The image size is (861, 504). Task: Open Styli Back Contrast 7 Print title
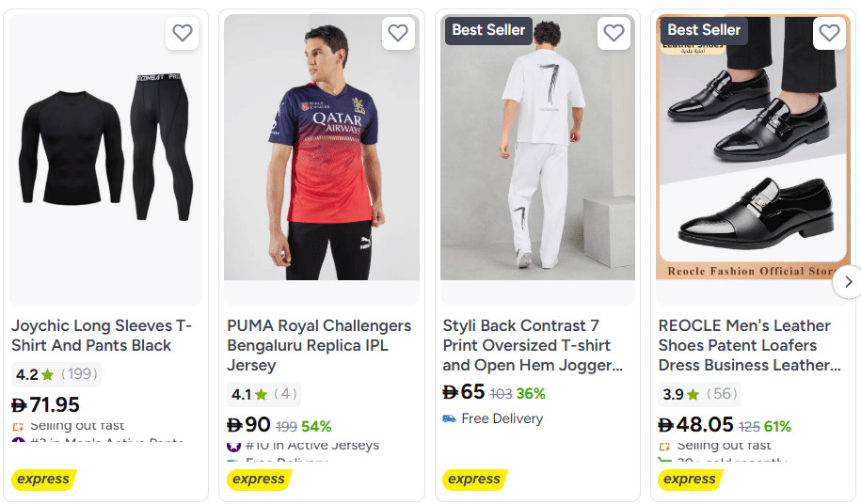(533, 345)
